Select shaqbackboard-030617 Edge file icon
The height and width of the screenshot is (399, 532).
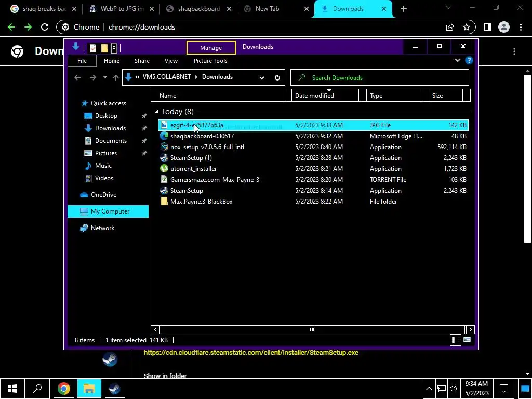coord(164,136)
